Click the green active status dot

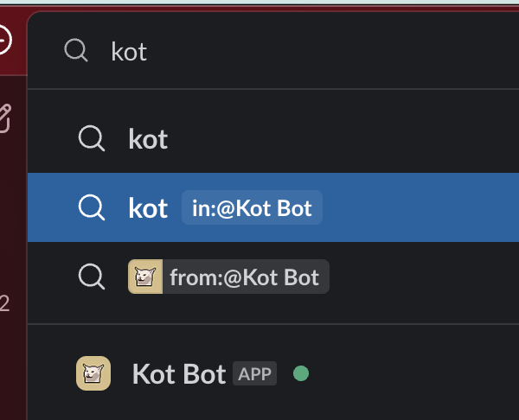pyautogui.click(x=301, y=374)
